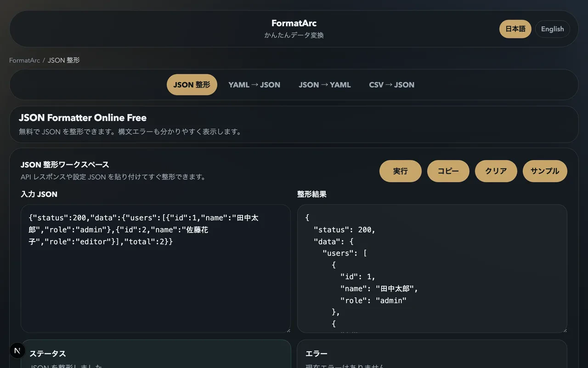Click the API レスポンスや設定 JSON description text
588x368 pixels.
pyautogui.click(x=113, y=177)
